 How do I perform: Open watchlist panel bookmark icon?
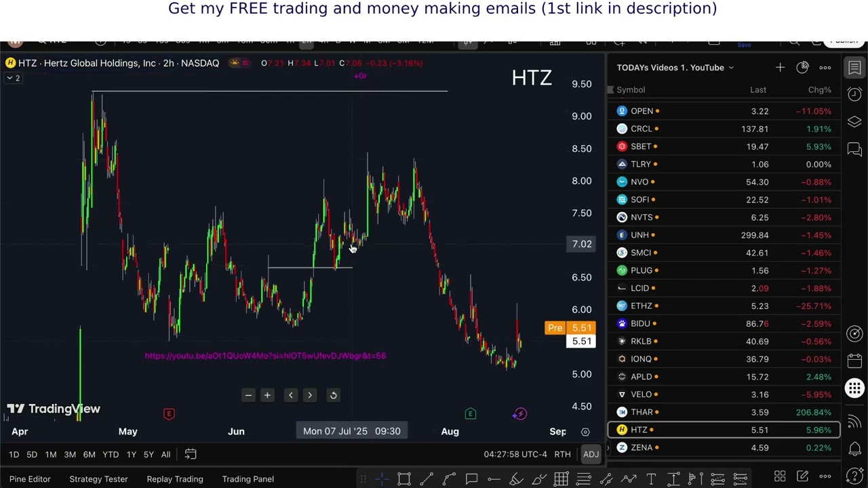tap(854, 67)
